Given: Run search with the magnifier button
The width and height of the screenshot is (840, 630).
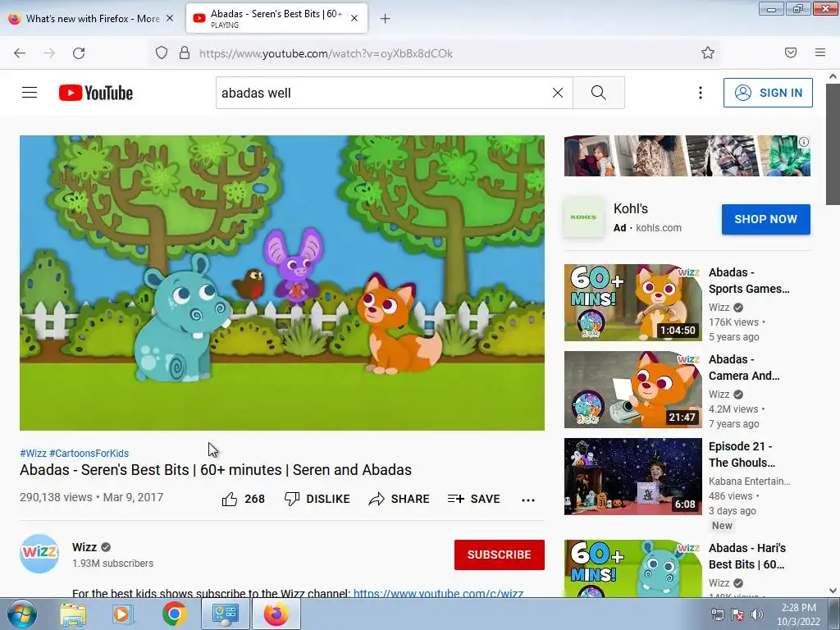Looking at the screenshot, I should pyautogui.click(x=598, y=93).
